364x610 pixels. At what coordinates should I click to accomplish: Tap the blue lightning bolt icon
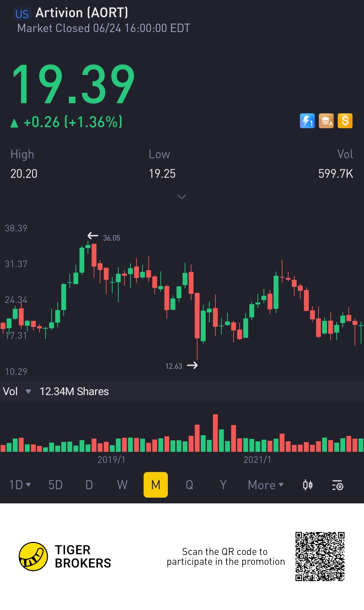pyautogui.click(x=307, y=121)
